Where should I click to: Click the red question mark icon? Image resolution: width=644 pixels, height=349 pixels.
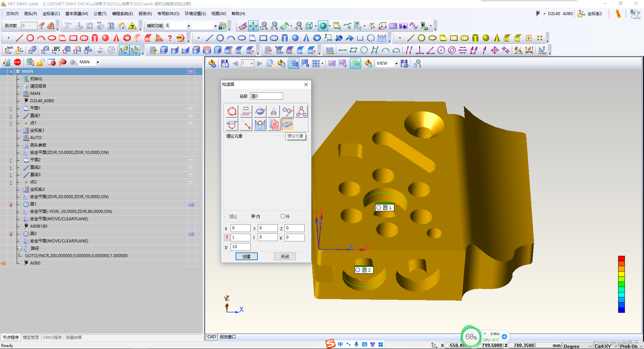click(170, 38)
